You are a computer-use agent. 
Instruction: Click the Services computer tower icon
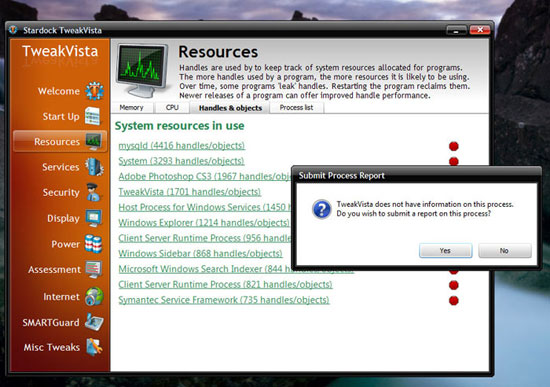point(94,167)
